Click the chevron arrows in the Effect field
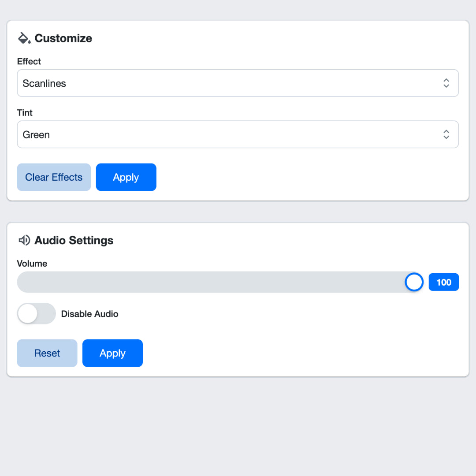Image resolution: width=476 pixels, height=476 pixels. click(x=446, y=83)
